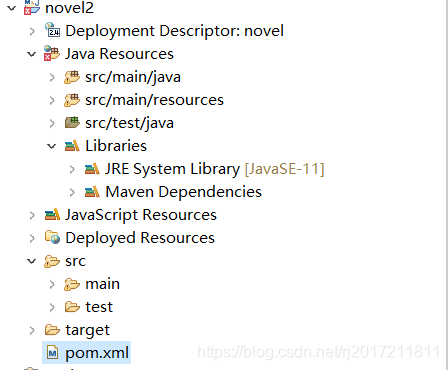This screenshot has height=370, width=448.
Task: Collapse the src folder node
Action: [x=32, y=261]
